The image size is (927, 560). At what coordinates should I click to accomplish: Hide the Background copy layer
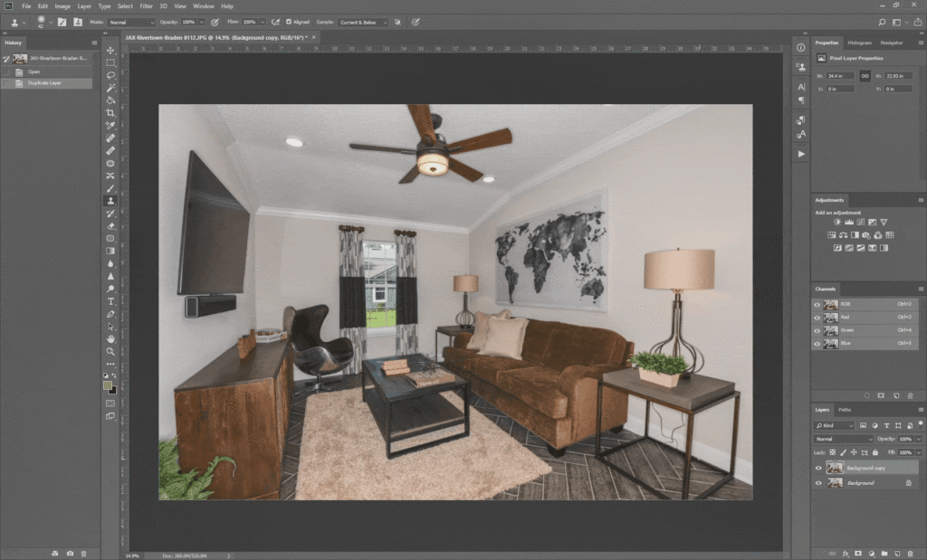click(818, 468)
